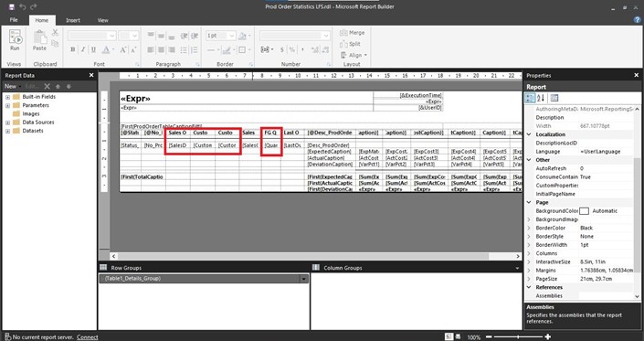This screenshot has height=341, width=644.
Task: Open the File menu
Action: (14, 20)
